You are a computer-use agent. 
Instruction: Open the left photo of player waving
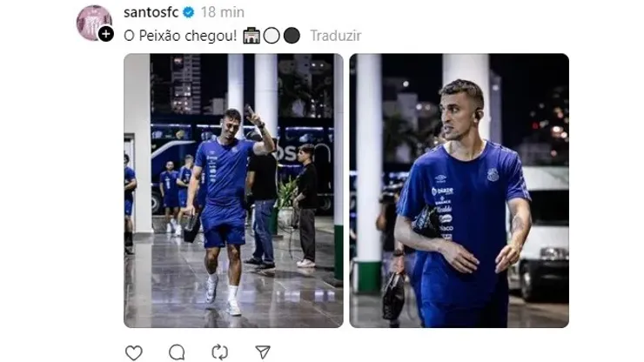[x=233, y=191]
